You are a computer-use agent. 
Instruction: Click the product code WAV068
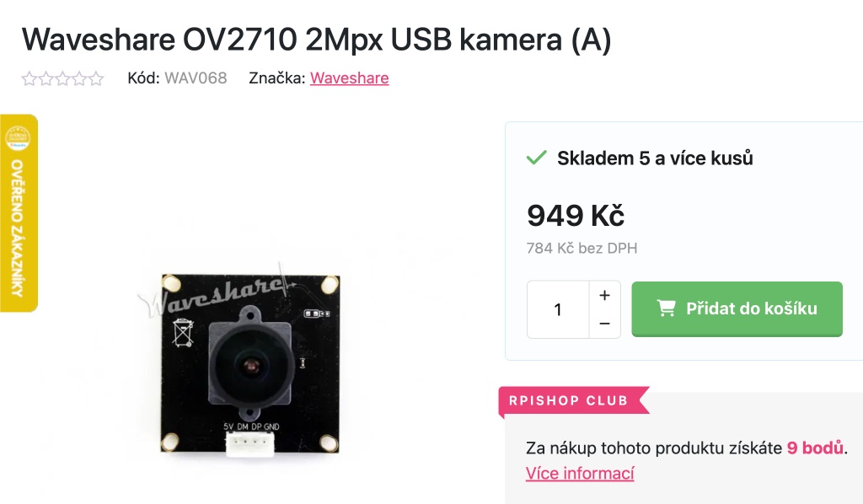tap(196, 78)
